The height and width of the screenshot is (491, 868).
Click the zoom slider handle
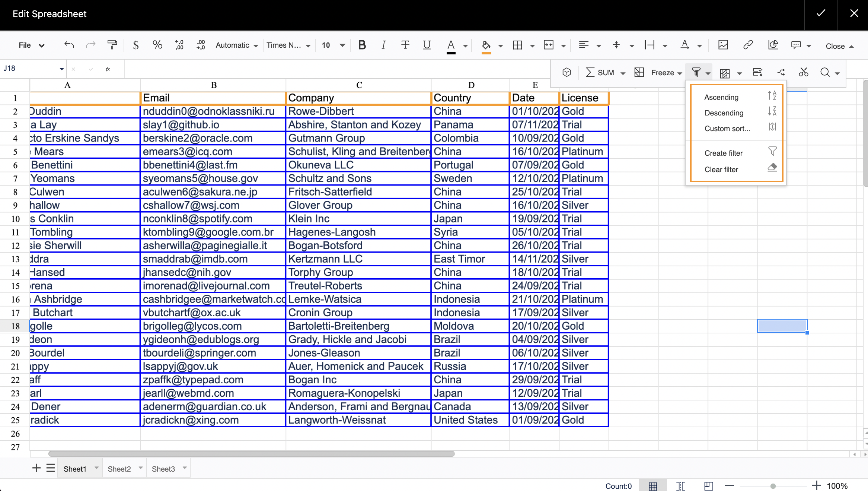[x=773, y=486]
